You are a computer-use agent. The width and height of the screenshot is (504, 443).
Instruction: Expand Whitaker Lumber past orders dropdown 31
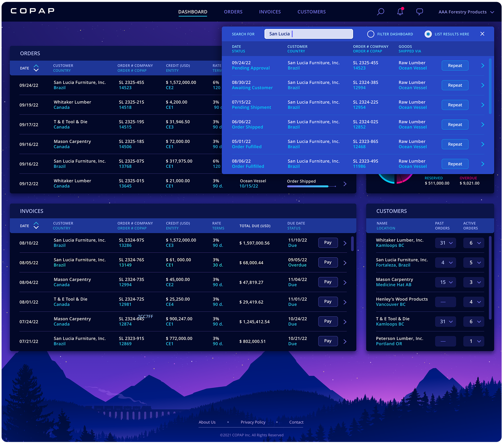(446, 243)
